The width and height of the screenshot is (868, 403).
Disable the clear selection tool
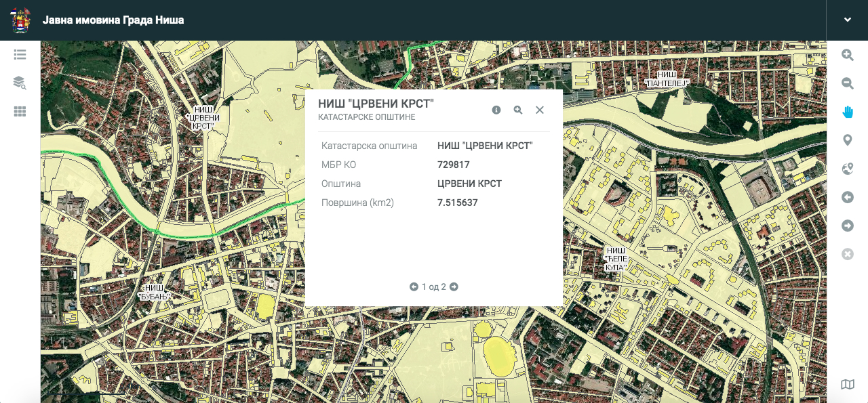pos(847,253)
